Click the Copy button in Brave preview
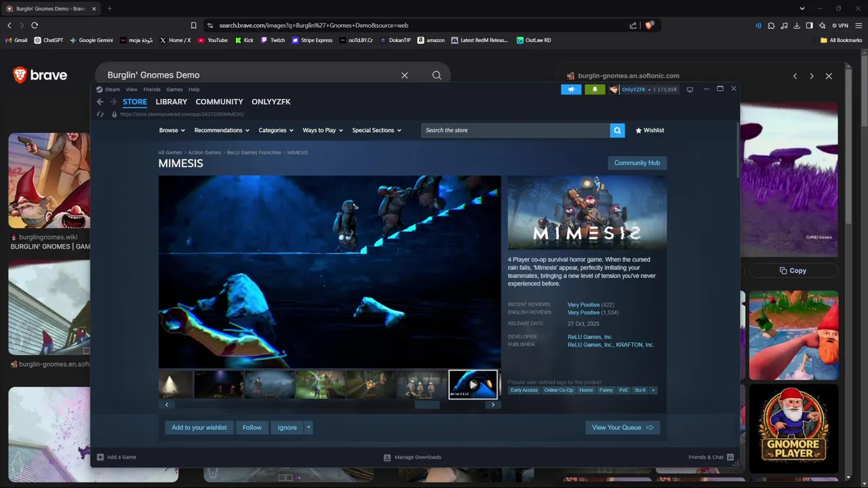Image resolution: width=868 pixels, height=488 pixels. click(793, 270)
